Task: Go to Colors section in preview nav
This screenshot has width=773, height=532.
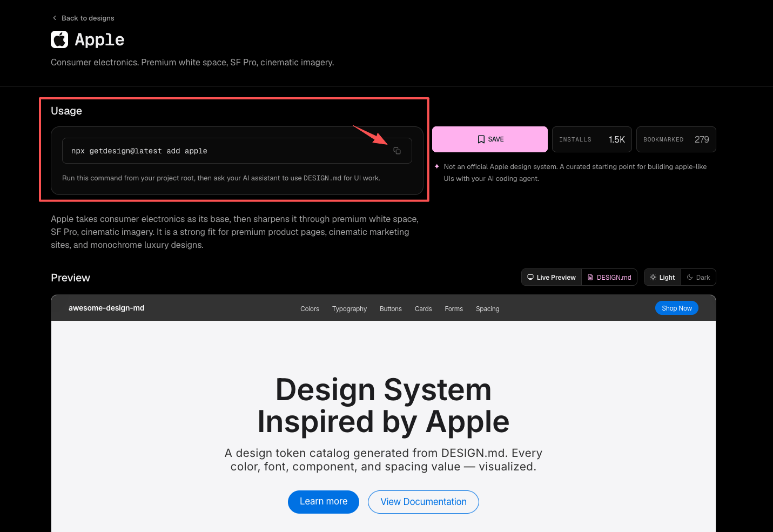Action: point(310,309)
